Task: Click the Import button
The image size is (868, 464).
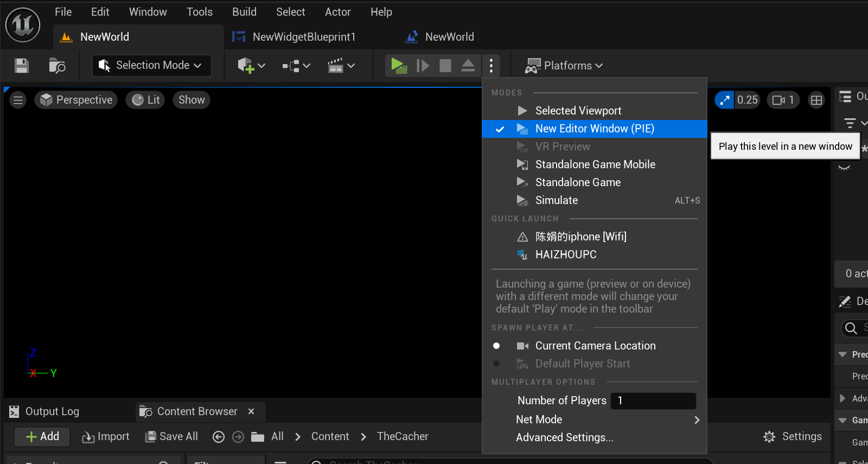Action: tap(106, 436)
